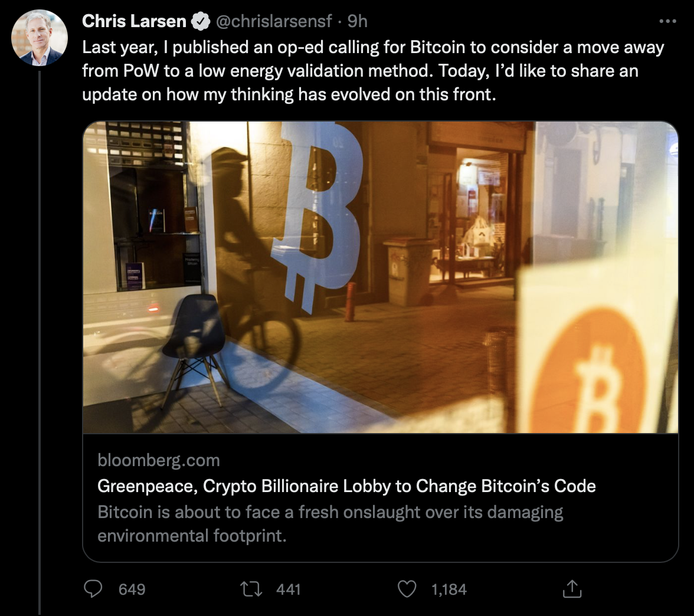Like the tweet with heart icon
The image size is (694, 616).
(x=407, y=589)
